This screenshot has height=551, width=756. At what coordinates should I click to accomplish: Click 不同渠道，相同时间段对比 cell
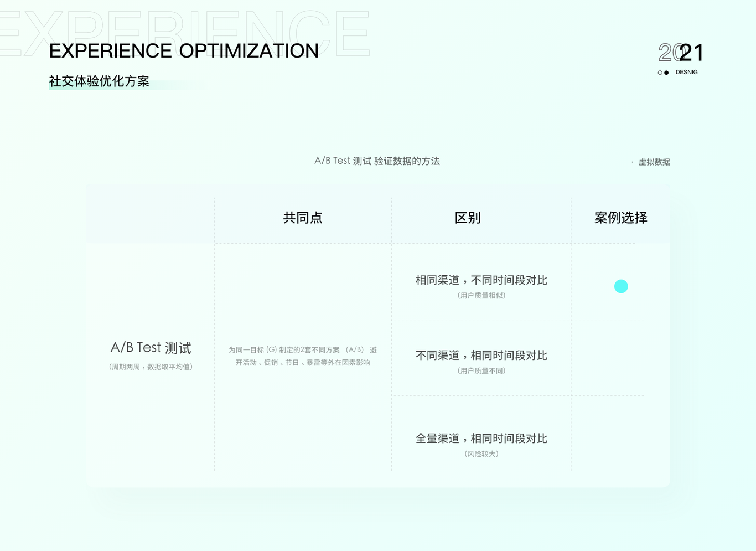click(x=481, y=356)
